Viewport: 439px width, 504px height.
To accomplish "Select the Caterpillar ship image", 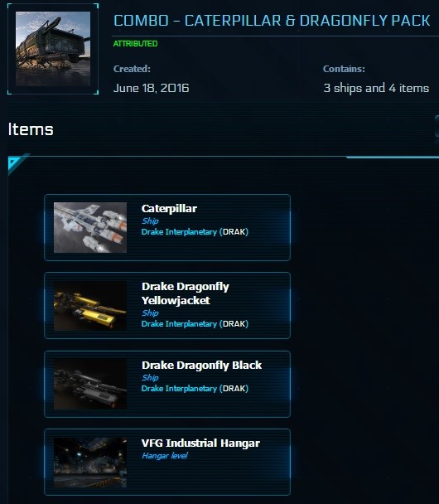I will point(90,227).
